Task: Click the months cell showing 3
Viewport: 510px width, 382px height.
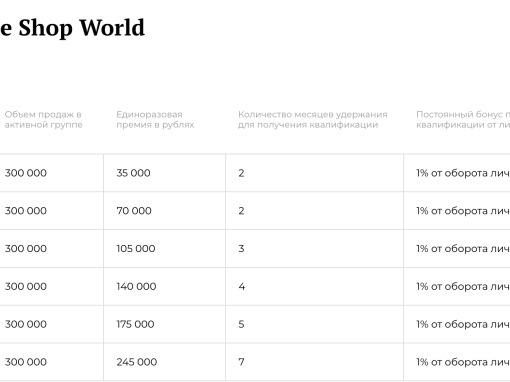Action: point(241,248)
